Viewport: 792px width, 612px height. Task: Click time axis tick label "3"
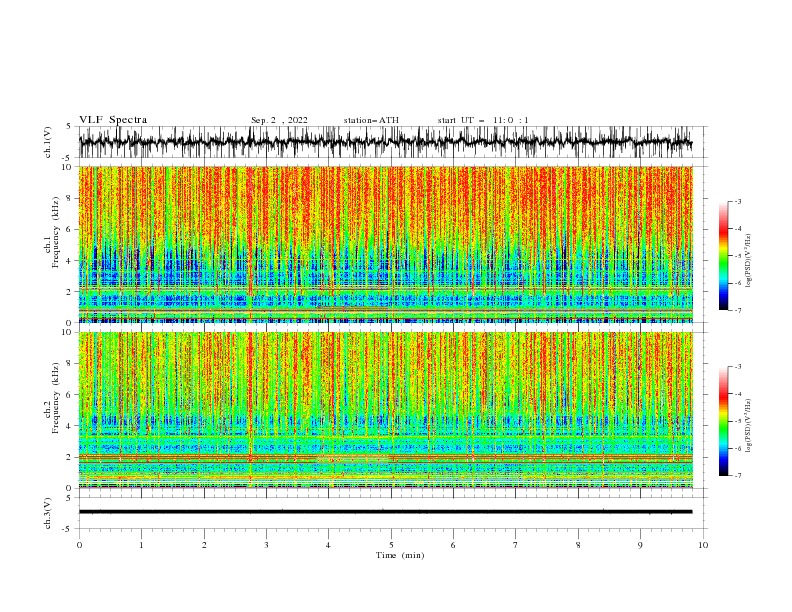click(x=267, y=545)
